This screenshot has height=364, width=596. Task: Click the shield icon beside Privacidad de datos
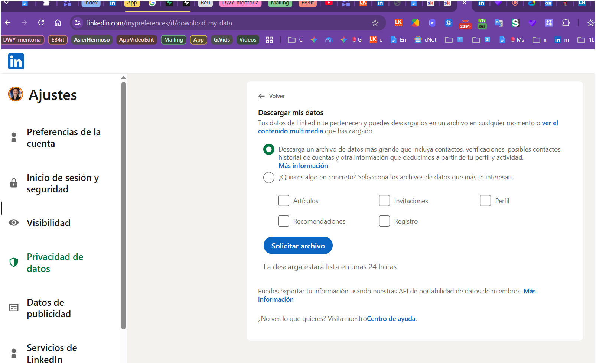coord(14,262)
